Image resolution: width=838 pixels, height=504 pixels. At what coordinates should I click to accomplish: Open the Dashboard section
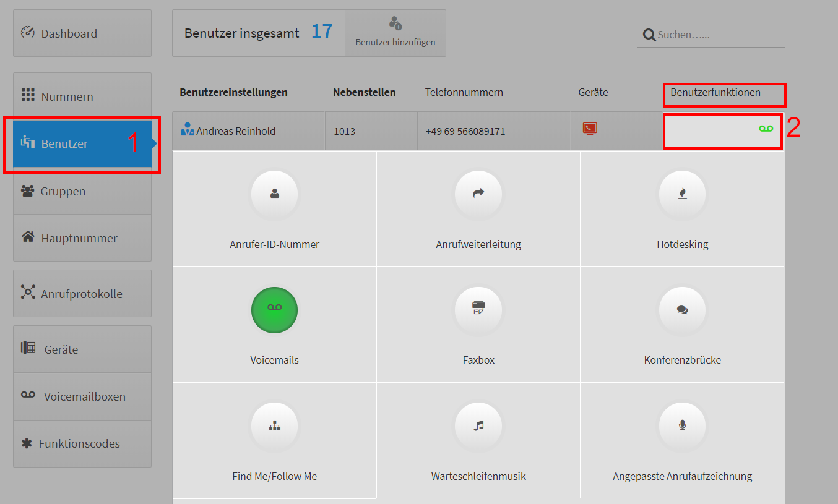[x=82, y=33]
